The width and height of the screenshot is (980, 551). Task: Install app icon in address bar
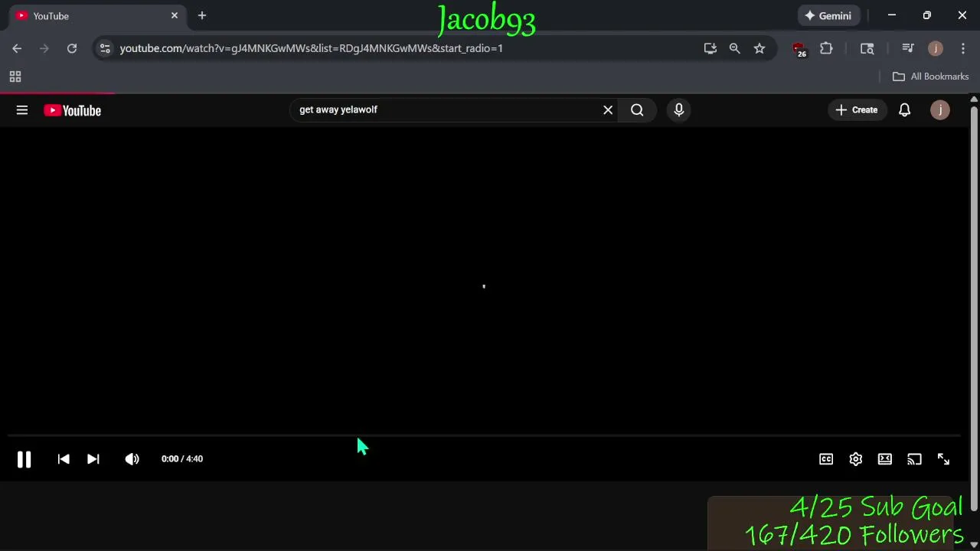[x=710, y=48]
